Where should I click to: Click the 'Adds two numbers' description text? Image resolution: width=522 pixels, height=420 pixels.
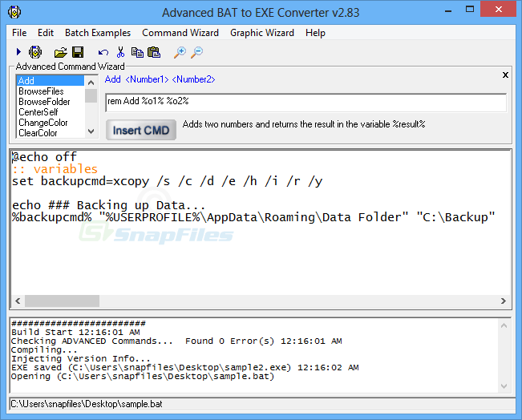click(x=304, y=124)
